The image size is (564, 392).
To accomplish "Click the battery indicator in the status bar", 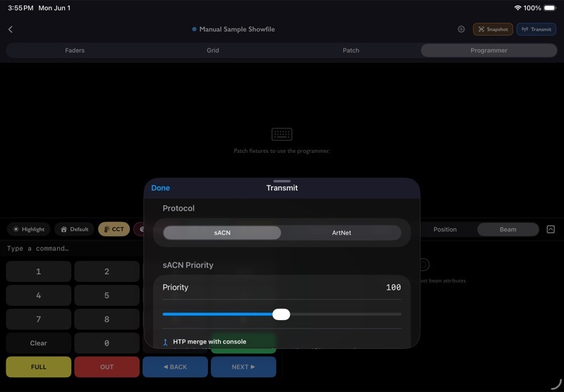I will click(550, 8).
